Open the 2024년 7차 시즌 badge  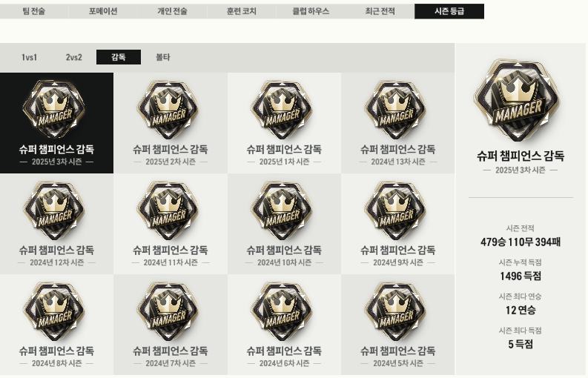[x=171, y=325]
